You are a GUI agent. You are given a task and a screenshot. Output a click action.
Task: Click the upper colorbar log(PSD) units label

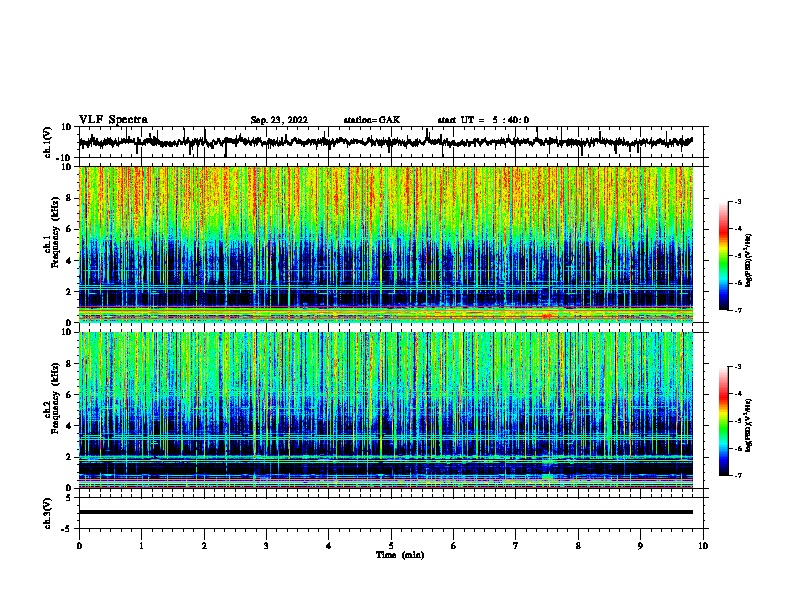[748, 260]
